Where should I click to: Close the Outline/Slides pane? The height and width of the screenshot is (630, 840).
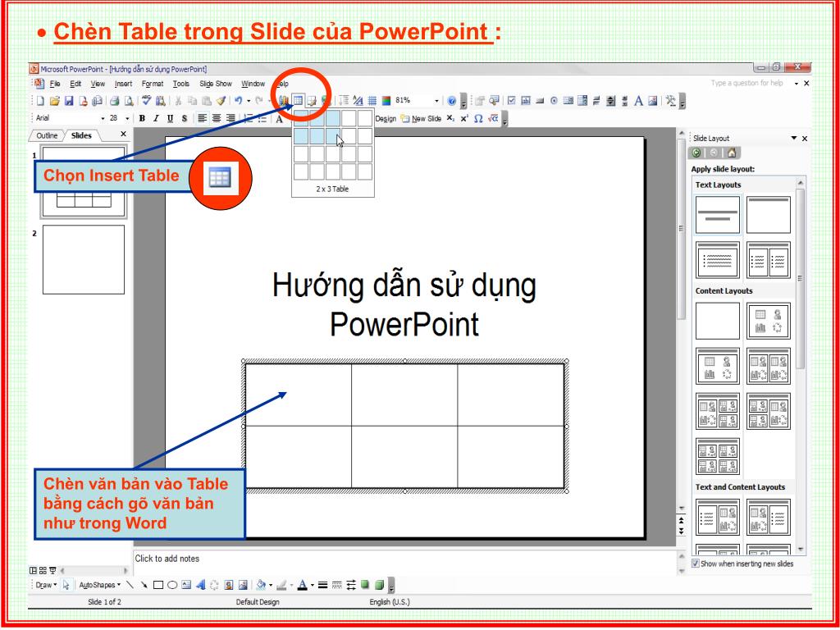point(123,134)
